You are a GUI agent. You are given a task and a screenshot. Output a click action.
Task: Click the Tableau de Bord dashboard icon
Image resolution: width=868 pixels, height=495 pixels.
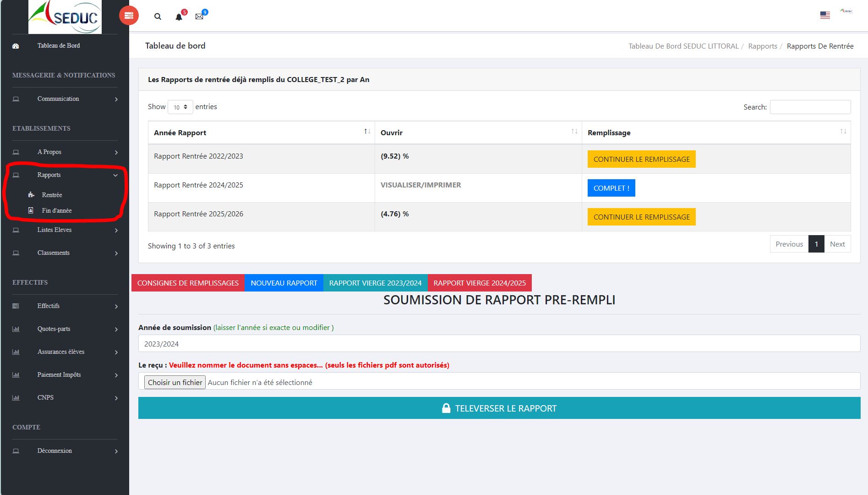point(16,46)
